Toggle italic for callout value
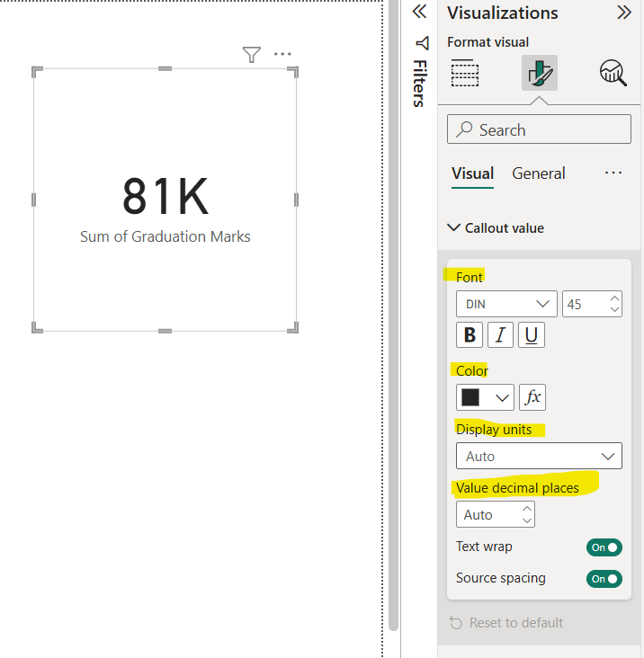644x658 pixels. click(x=500, y=335)
